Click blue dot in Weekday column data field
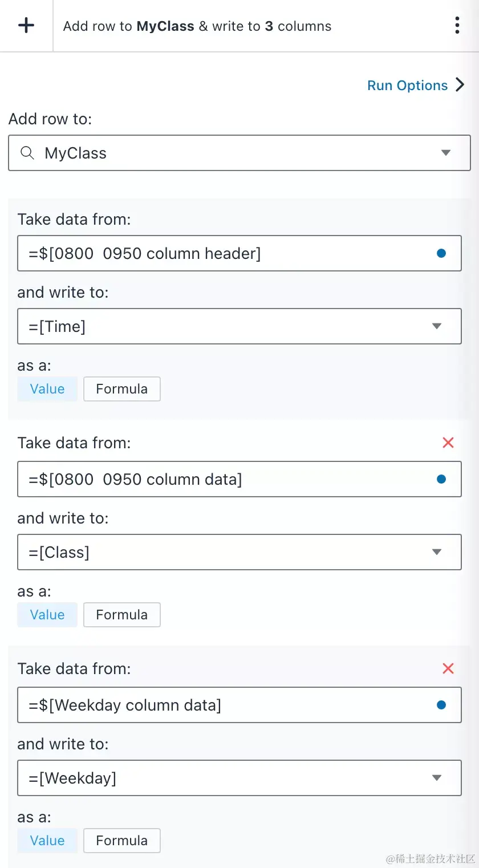Image resolution: width=479 pixels, height=868 pixels. tap(441, 705)
